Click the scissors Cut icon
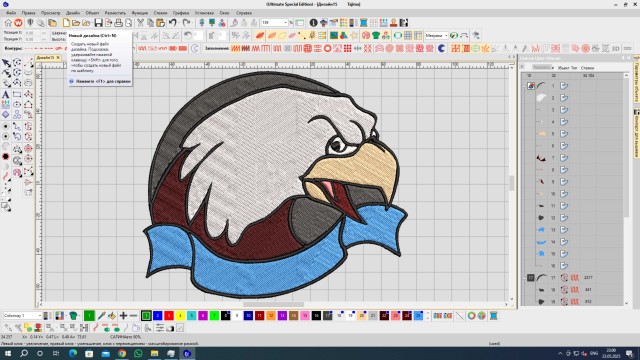The image size is (640, 360). click(x=140, y=23)
